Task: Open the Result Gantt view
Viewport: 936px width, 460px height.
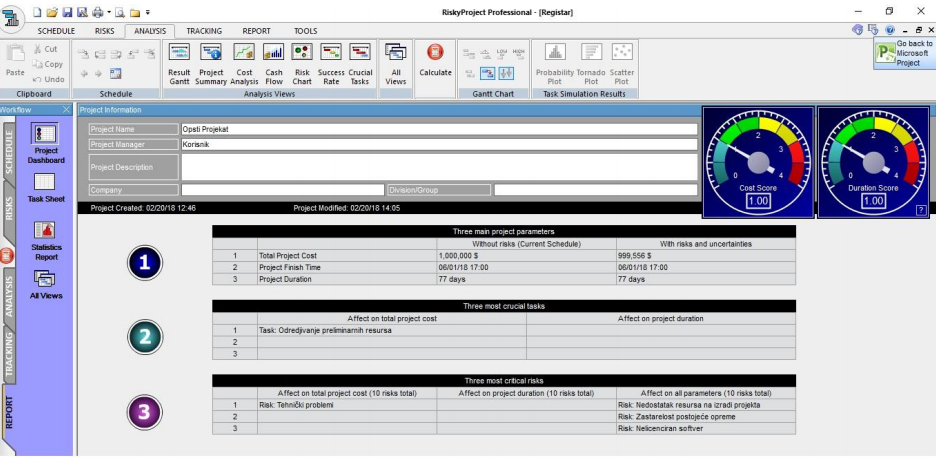Action: tap(179, 64)
